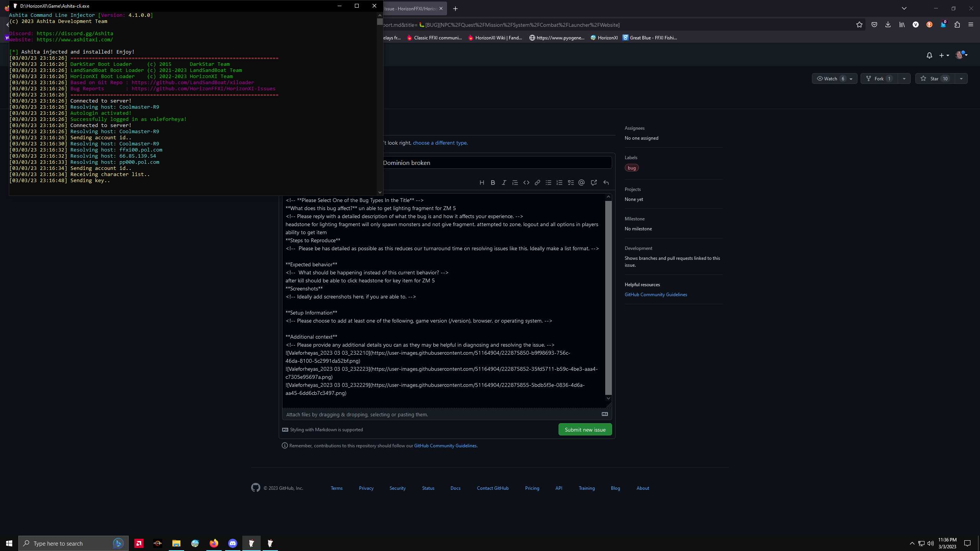Click the issue body scrollbar

tap(608, 297)
